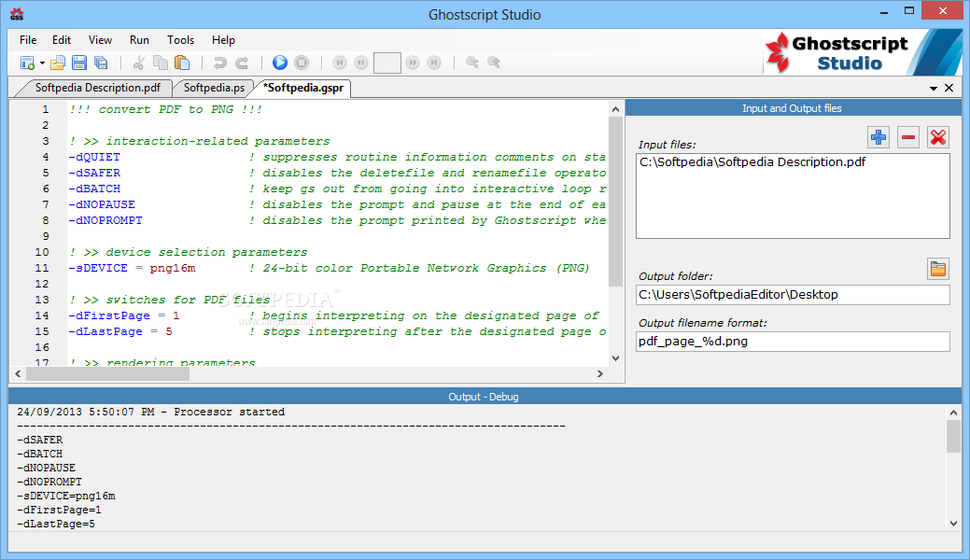
Task: Open the View menu
Action: (100, 39)
